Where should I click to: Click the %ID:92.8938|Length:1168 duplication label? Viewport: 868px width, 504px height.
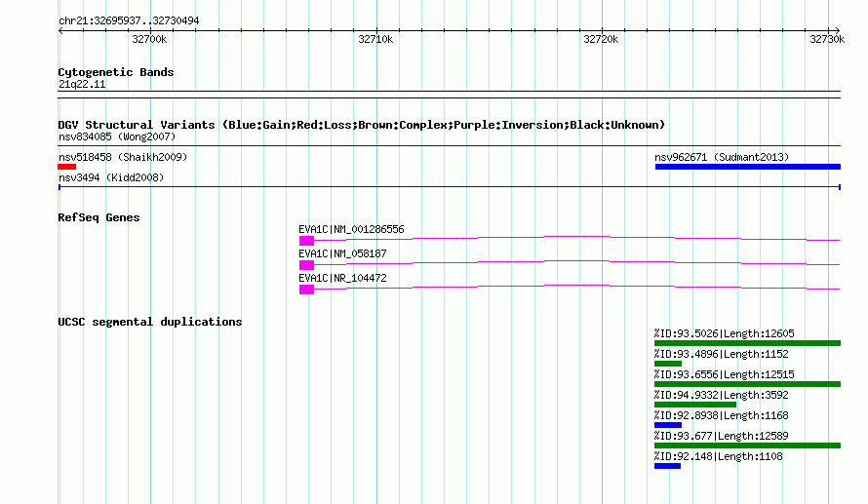click(722, 415)
